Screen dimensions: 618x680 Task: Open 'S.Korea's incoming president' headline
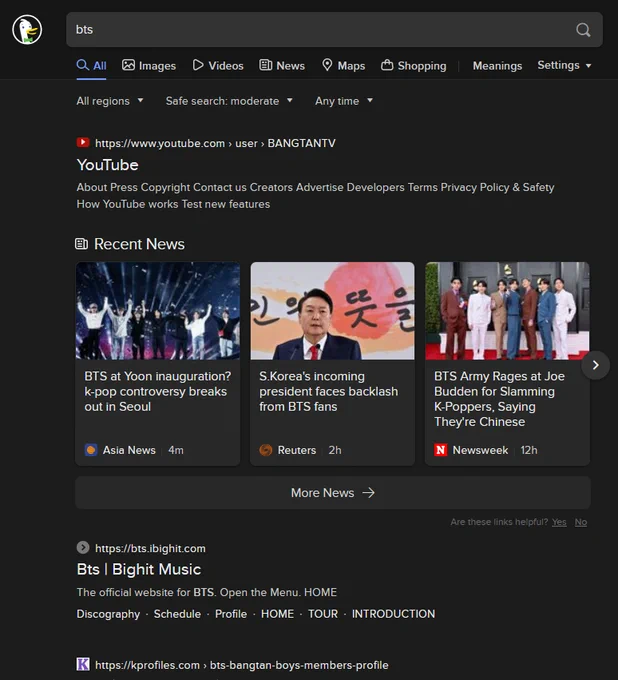tap(328, 391)
